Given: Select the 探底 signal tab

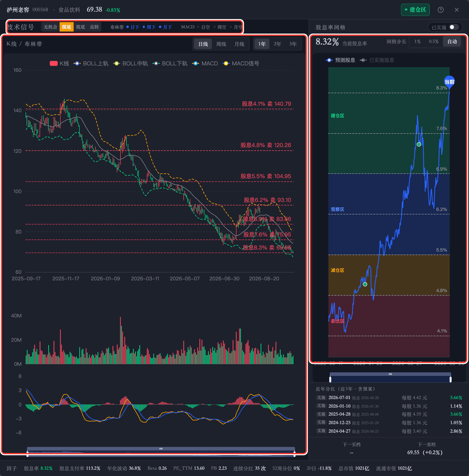Looking at the screenshot, I should pyautogui.click(x=66, y=27).
